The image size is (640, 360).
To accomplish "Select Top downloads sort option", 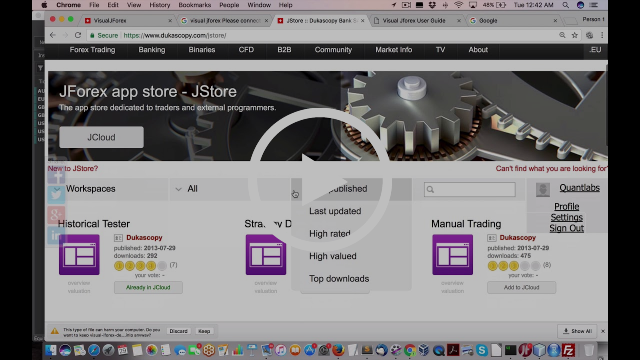I will (339, 279).
